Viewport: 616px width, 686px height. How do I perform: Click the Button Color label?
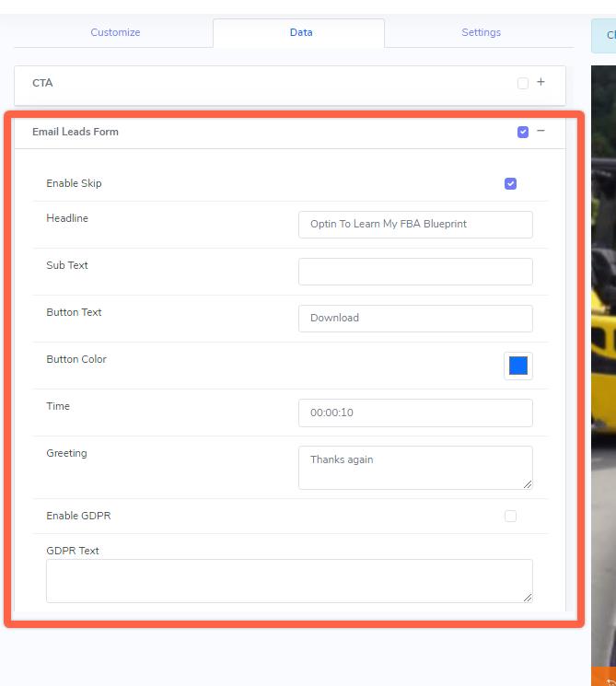tap(76, 359)
